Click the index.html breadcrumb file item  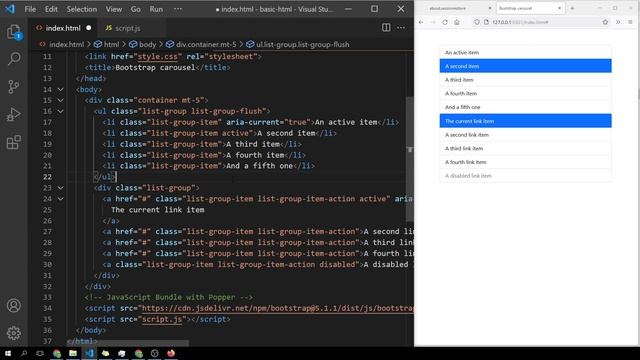[x=62, y=44]
